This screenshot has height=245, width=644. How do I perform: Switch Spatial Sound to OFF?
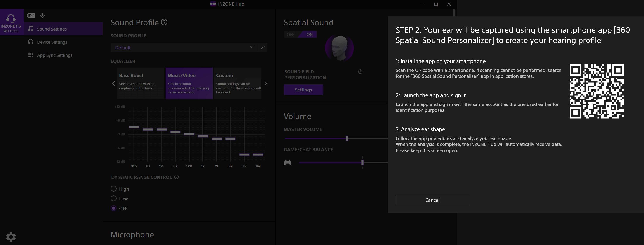[x=291, y=35]
